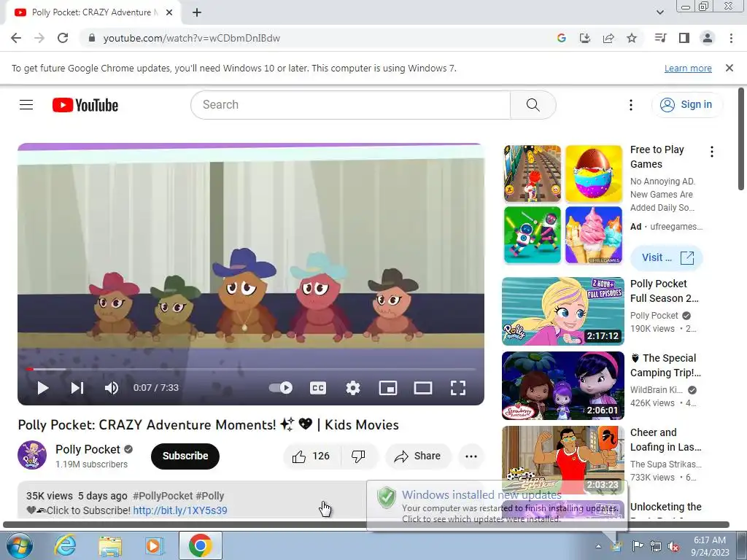Screen dimensions: 747x560
Task: Click the search magnifier button
Action: coord(533,105)
